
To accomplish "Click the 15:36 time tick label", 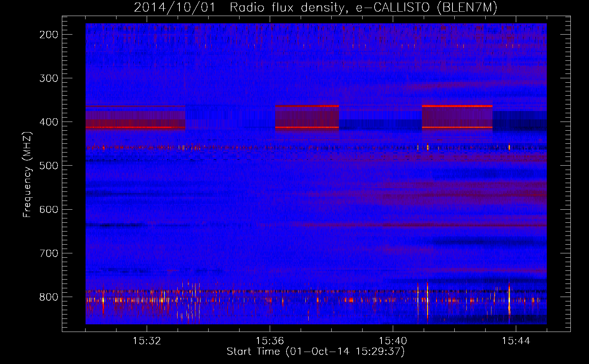I will pyautogui.click(x=270, y=341).
